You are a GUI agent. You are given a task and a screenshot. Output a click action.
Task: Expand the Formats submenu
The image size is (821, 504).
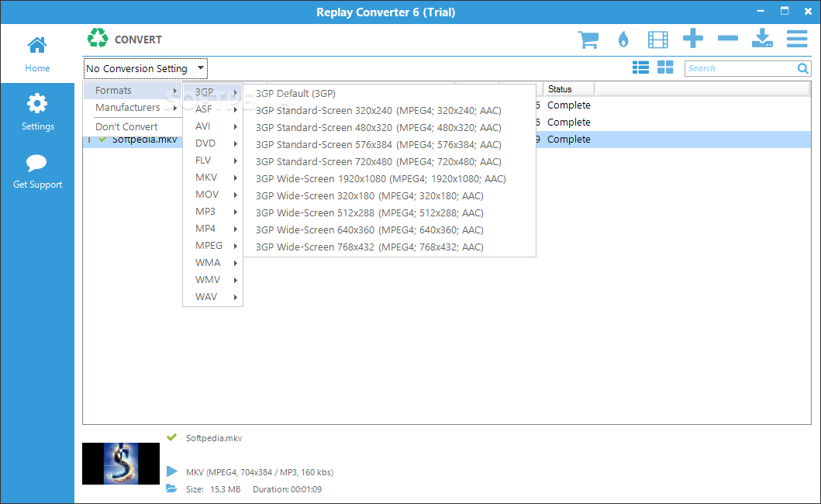[133, 91]
